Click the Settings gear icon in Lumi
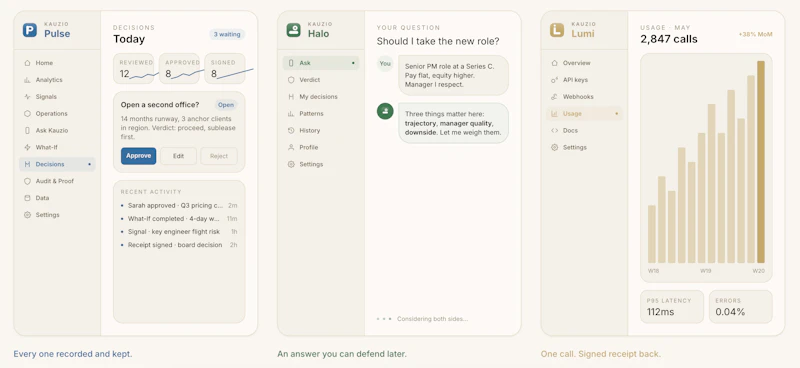This screenshot has width=800, height=368. 554,147
